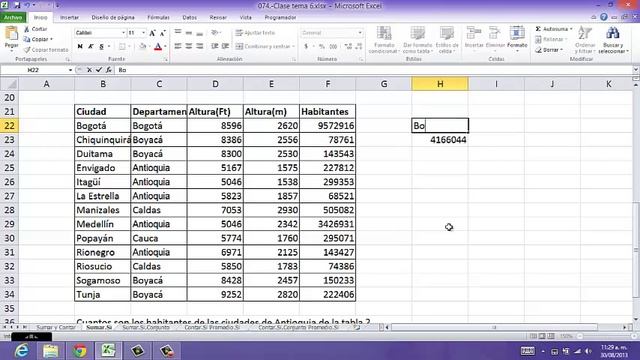Increase decimal places icon
Screen dimensions: 640x360
(x=348, y=47)
